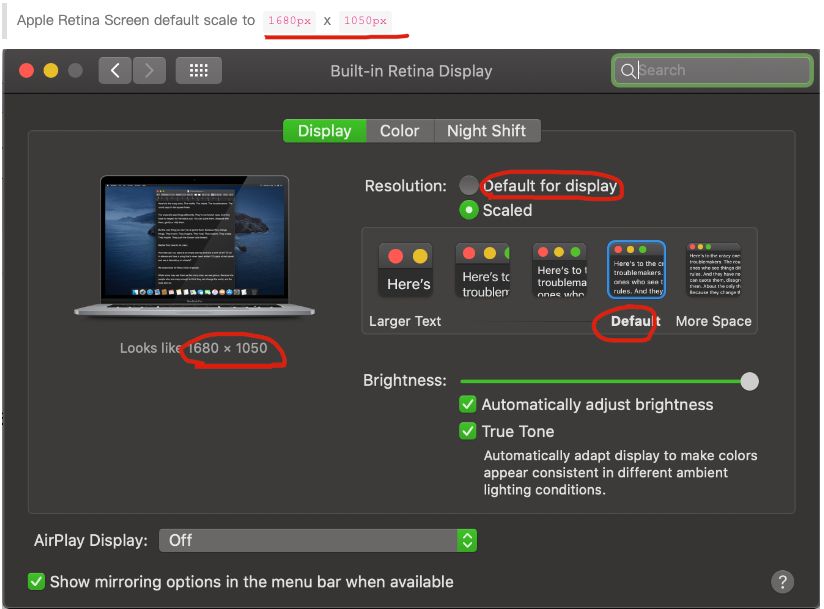Toggle Automatically adjust brightness checkbox
Image resolution: width=824 pixels, height=609 pixels.
point(467,404)
